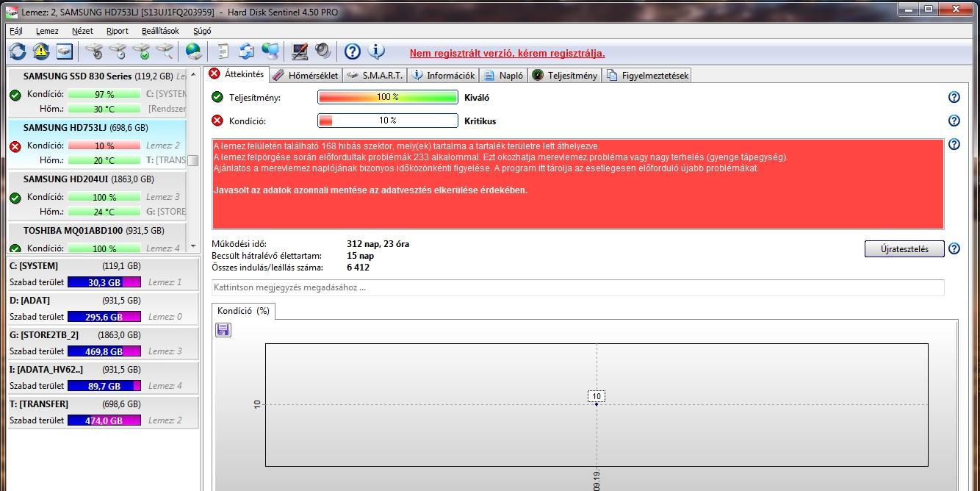The height and width of the screenshot is (491, 980).
Task: Switch to the Figyelmeztetések tab
Action: [646, 75]
